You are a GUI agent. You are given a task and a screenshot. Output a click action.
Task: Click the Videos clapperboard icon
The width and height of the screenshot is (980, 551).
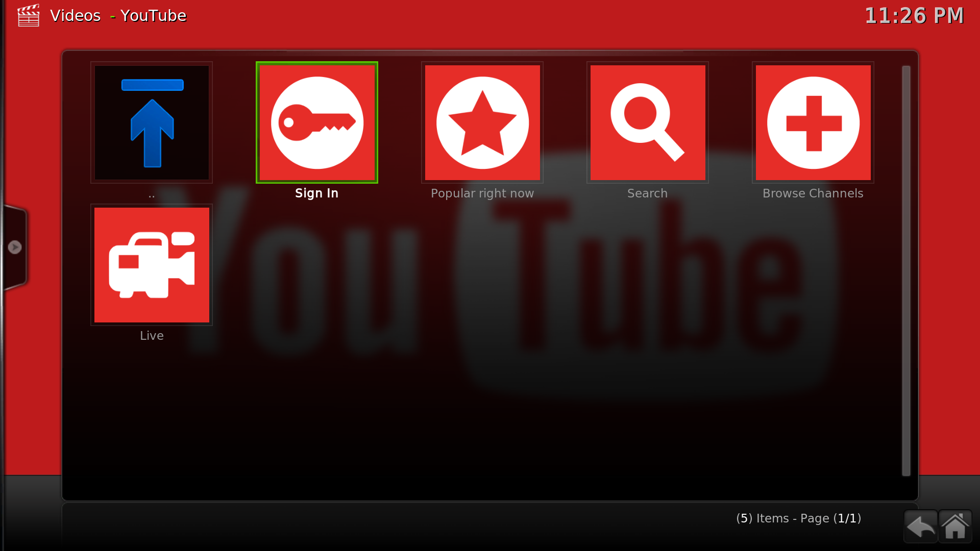[x=28, y=15]
